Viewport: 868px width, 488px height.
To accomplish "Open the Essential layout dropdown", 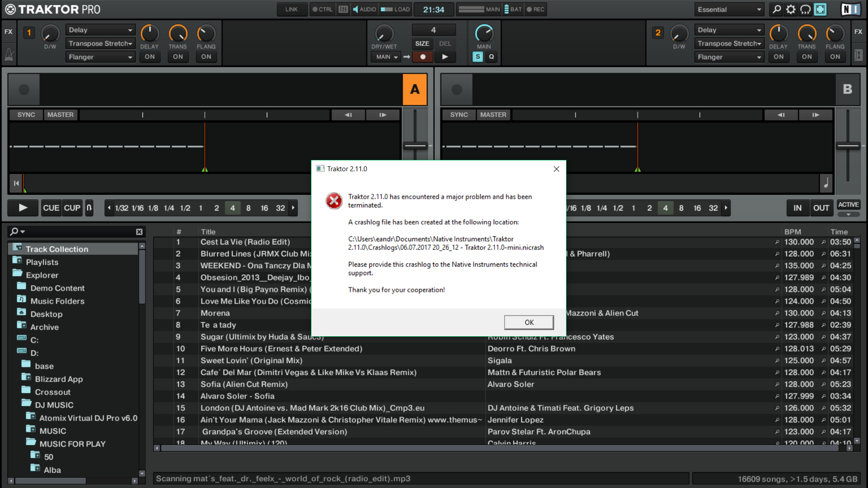I will point(729,9).
